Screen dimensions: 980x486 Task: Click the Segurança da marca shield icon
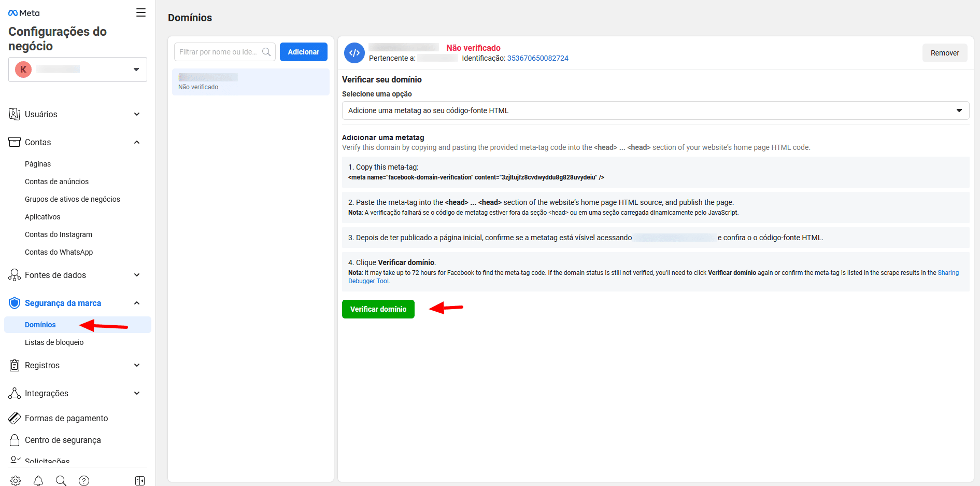click(15, 303)
